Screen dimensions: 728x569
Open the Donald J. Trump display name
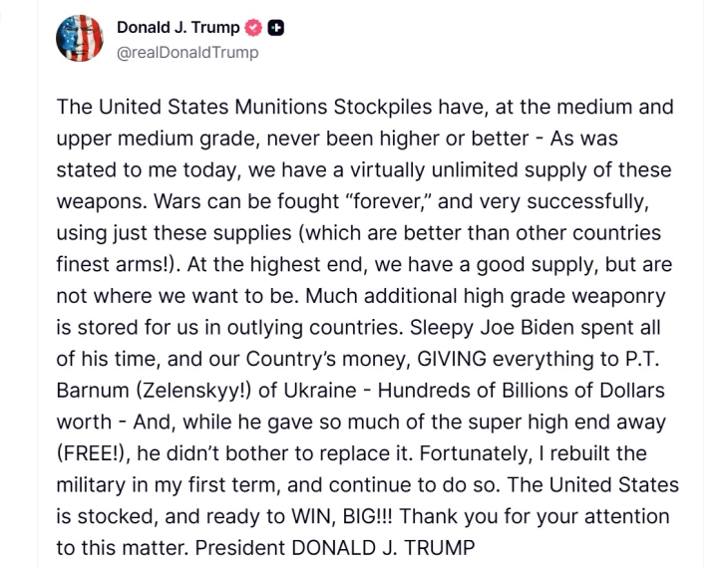178,28
